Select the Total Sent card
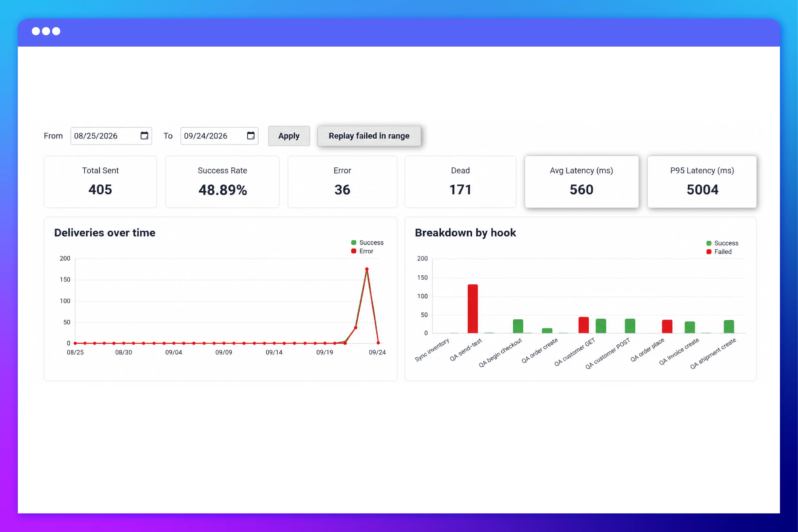 (x=101, y=182)
